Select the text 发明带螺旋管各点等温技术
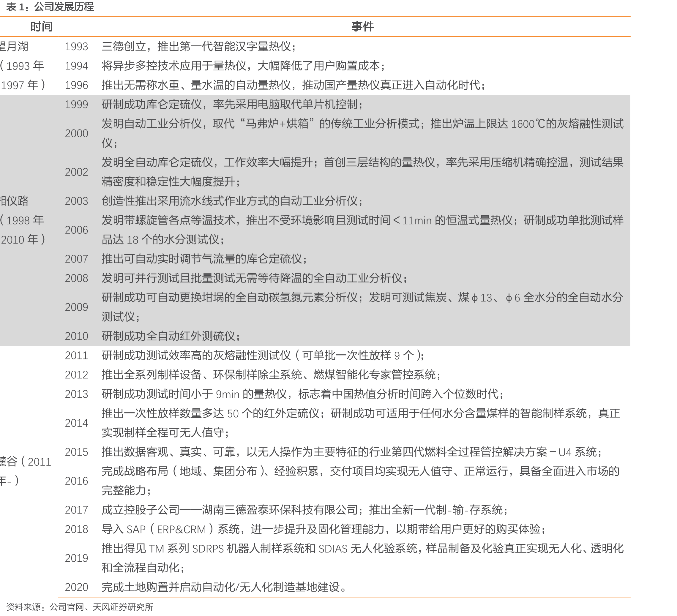The image size is (677, 616). [168, 220]
